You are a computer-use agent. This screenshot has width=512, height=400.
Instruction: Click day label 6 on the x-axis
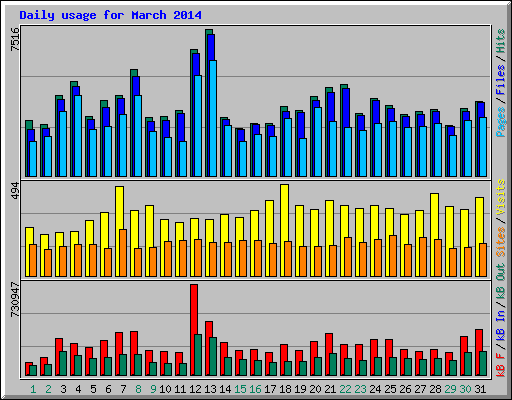click(x=108, y=389)
